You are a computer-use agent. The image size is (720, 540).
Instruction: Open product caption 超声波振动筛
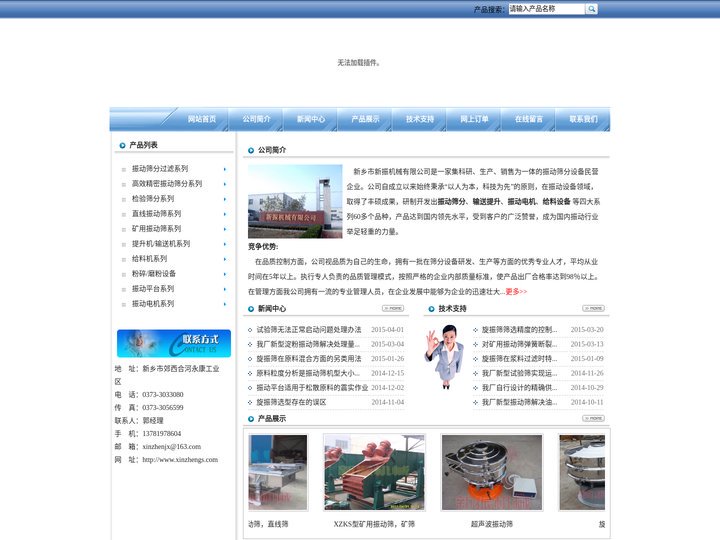click(x=492, y=524)
